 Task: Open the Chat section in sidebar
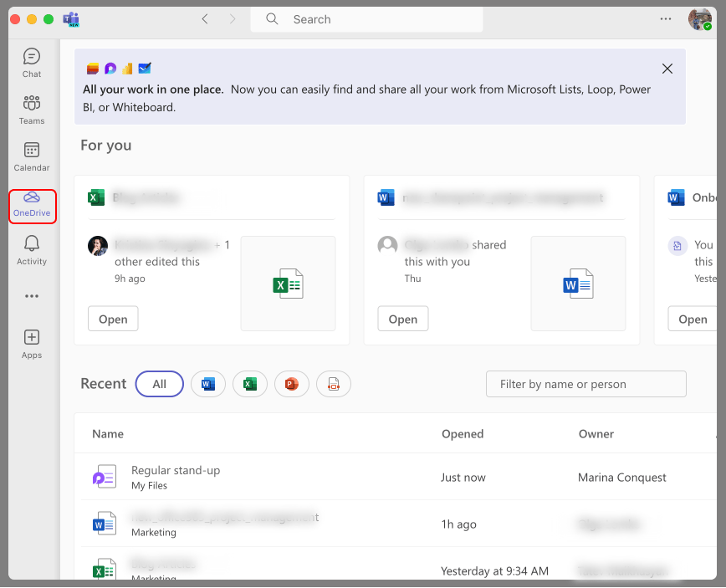(32, 63)
